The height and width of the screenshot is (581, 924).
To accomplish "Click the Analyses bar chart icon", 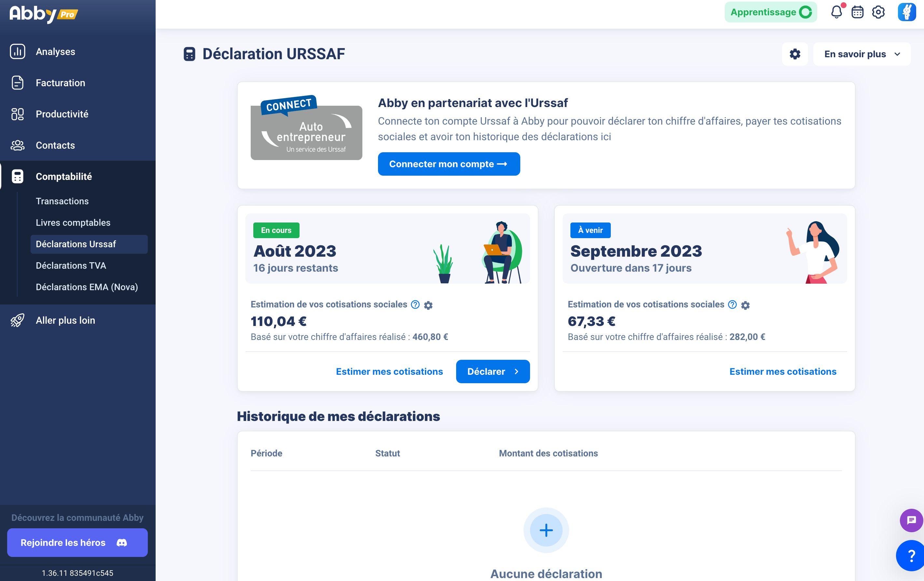I will click(18, 51).
